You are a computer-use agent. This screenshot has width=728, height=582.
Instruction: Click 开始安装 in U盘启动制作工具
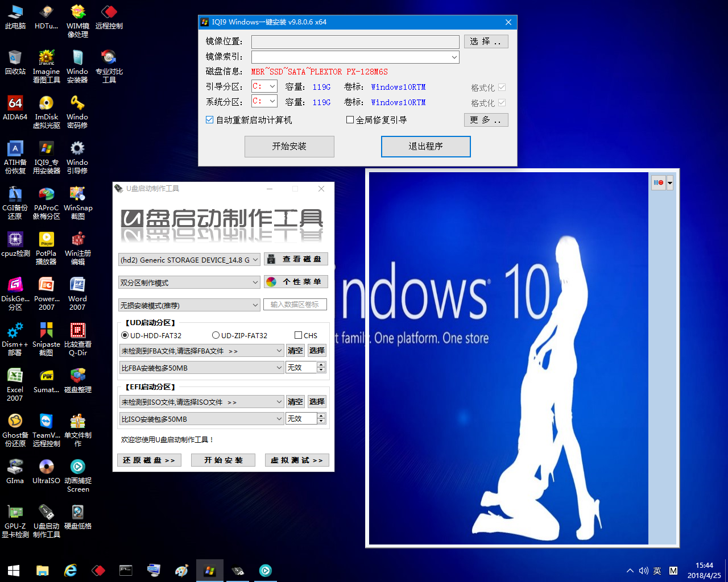[x=223, y=460]
